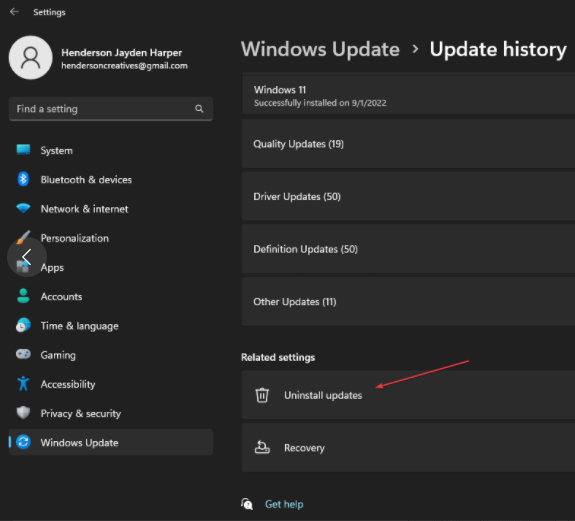Click the Find a setting search box
The height and width of the screenshot is (521, 575).
[x=111, y=109]
